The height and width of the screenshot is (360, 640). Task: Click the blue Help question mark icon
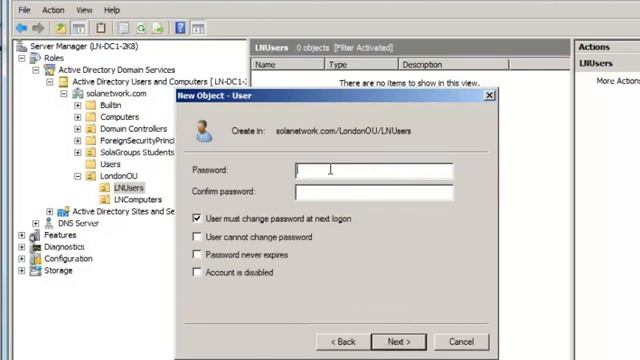[x=180, y=28]
